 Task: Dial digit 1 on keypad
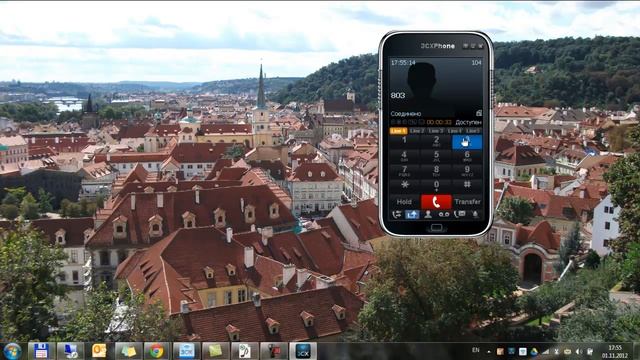pyautogui.click(x=404, y=141)
